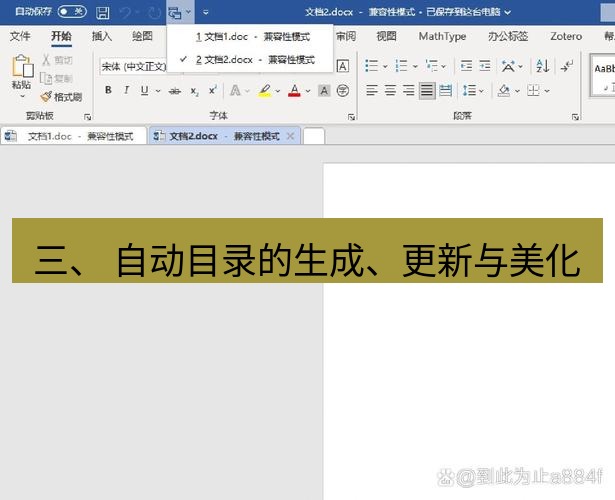The width and height of the screenshot is (615, 500).
Task: Click the Center alignment icon
Action: pyautogui.click(x=390, y=91)
